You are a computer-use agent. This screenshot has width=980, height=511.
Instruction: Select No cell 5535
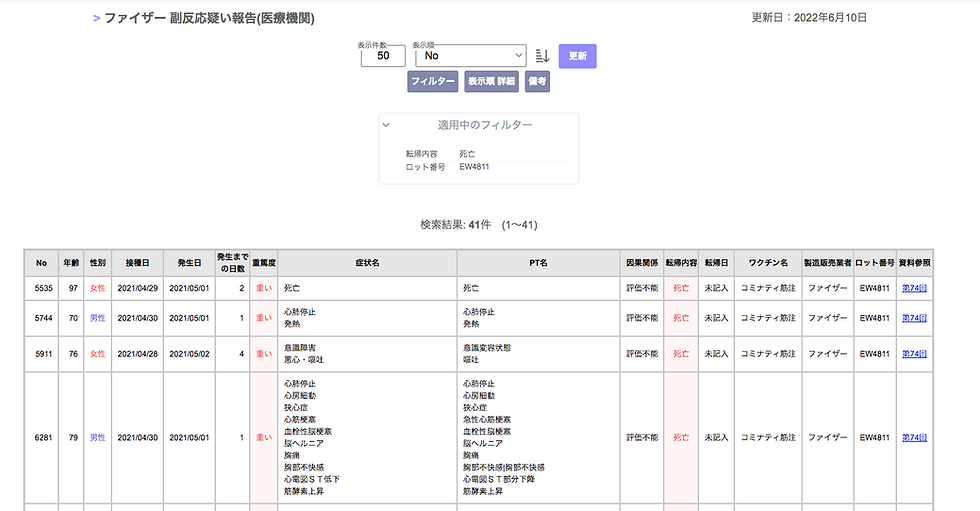click(x=43, y=288)
